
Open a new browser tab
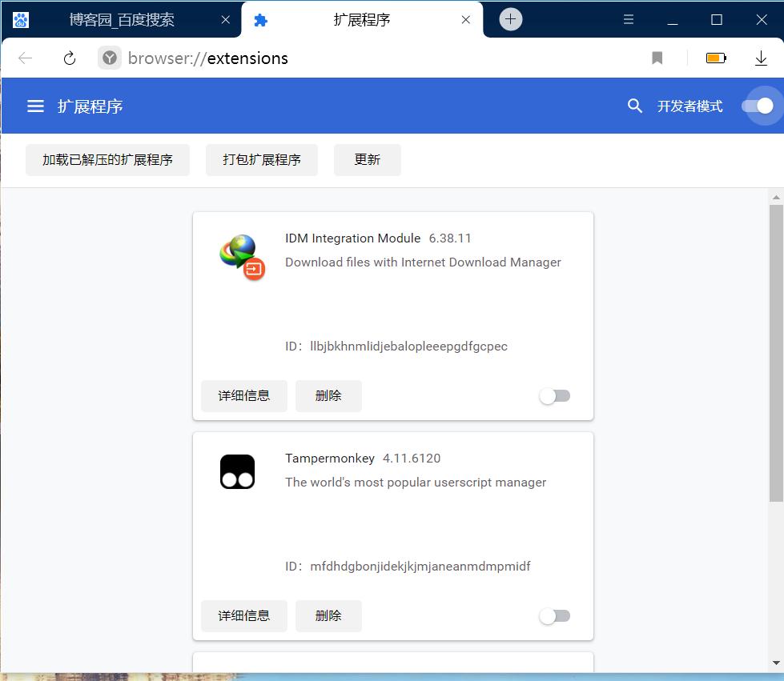[x=510, y=18]
